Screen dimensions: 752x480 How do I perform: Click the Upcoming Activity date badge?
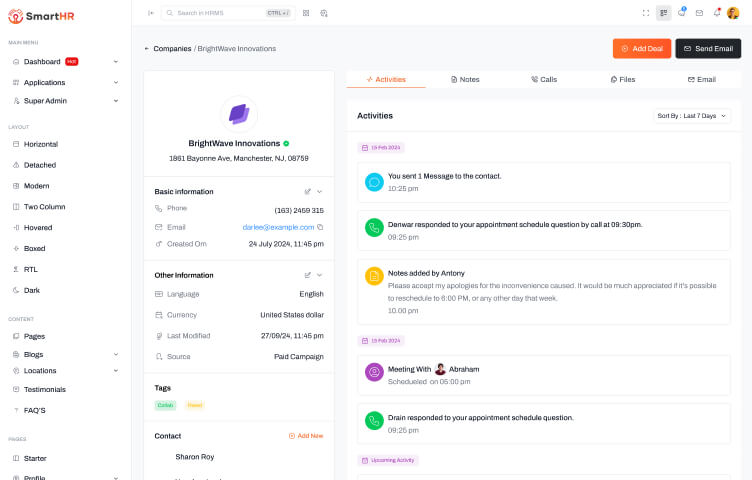click(x=388, y=460)
